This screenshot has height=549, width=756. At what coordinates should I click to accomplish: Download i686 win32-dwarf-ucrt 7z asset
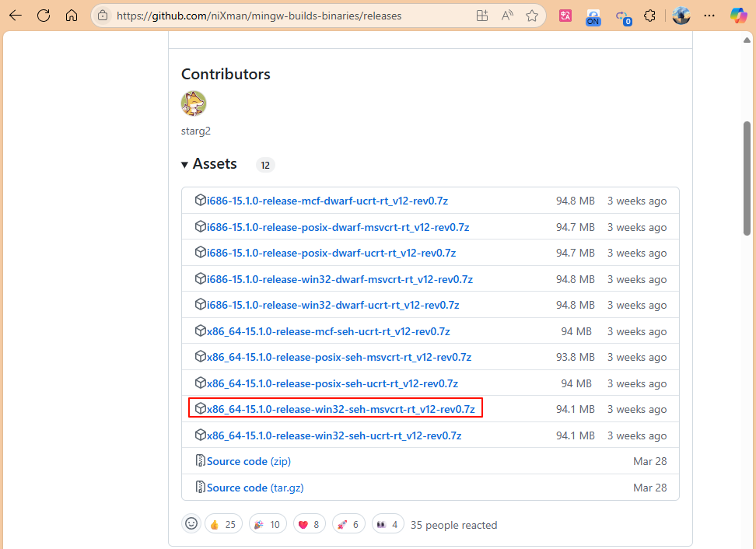point(333,305)
